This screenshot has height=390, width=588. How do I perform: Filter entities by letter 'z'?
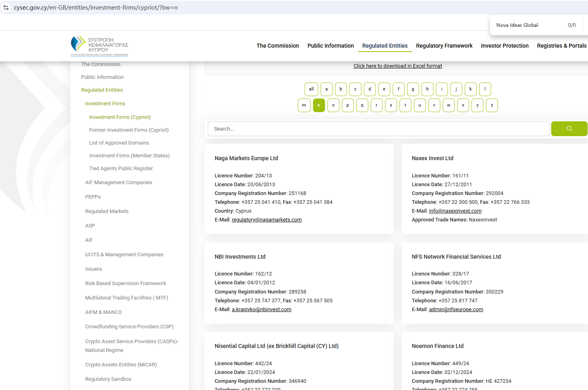tap(492, 105)
